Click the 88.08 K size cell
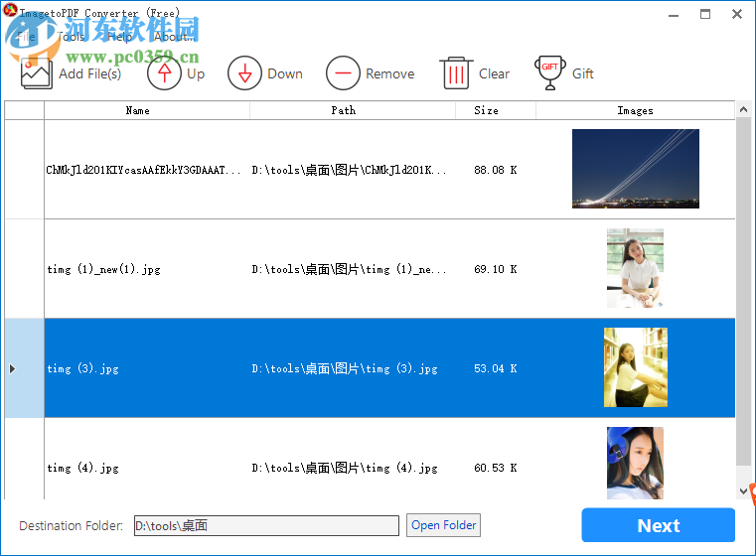 [496, 170]
